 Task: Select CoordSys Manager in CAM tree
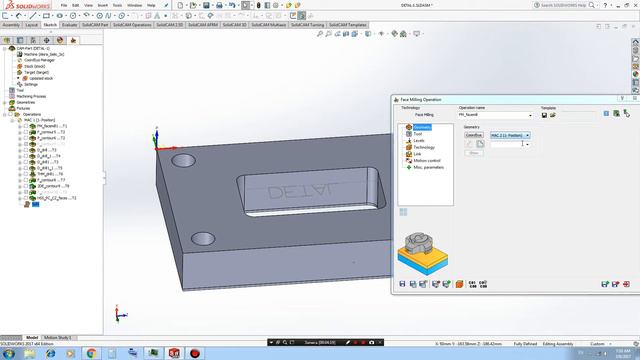(x=39, y=60)
